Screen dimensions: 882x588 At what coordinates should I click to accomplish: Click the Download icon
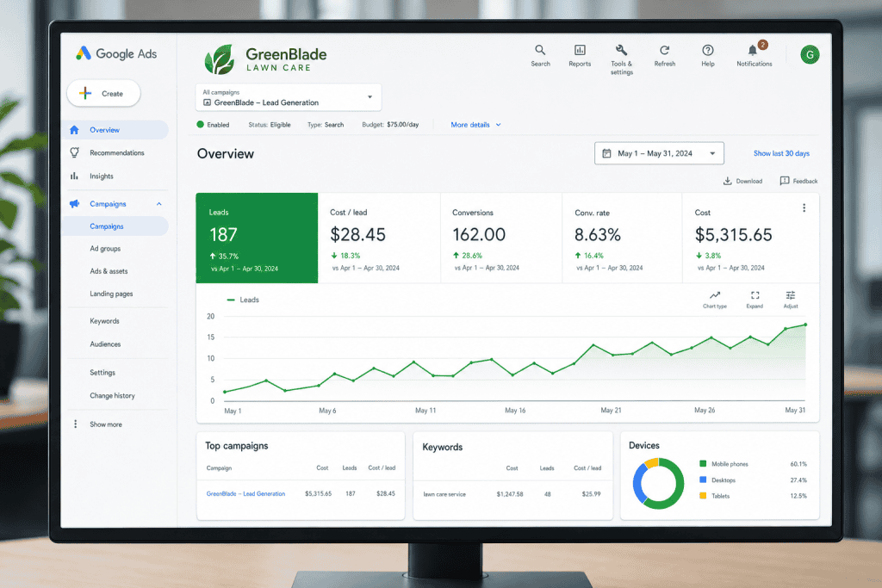pyautogui.click(x=727, y=181)
